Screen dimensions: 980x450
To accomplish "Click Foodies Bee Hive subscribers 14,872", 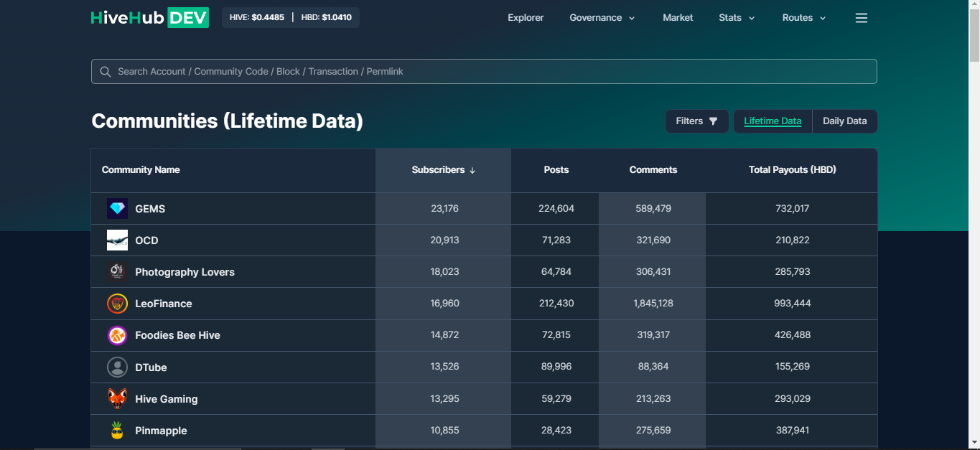I will [444, 335].
